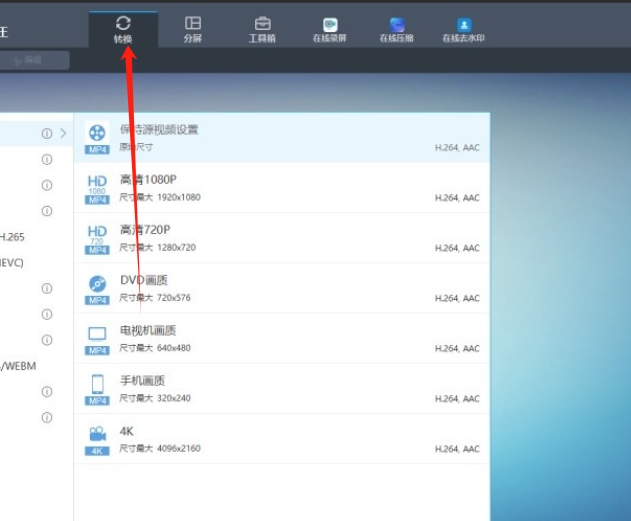Select the TV screen MP4 preset icon
631x521 pixels.
pyautogui.click(x=97, y=340)
